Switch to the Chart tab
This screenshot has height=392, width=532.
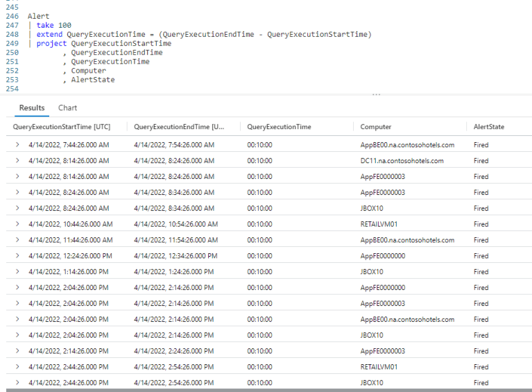(67, 108)
